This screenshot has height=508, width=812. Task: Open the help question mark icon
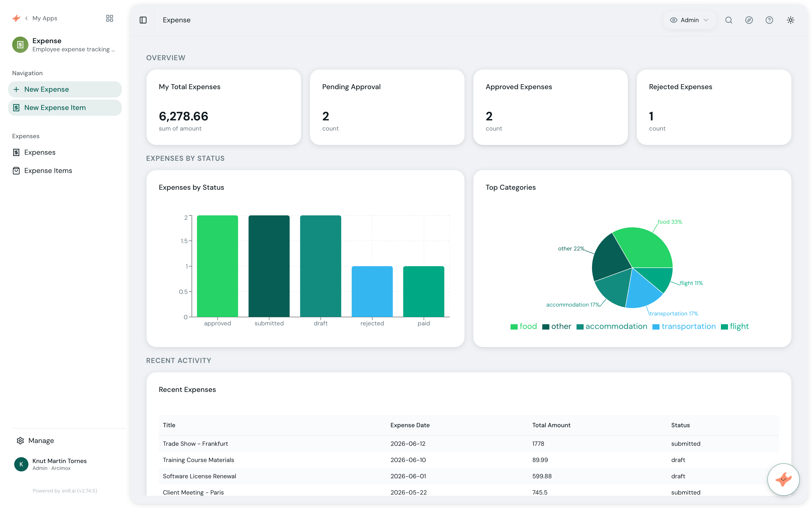click(x=769, y=20)
